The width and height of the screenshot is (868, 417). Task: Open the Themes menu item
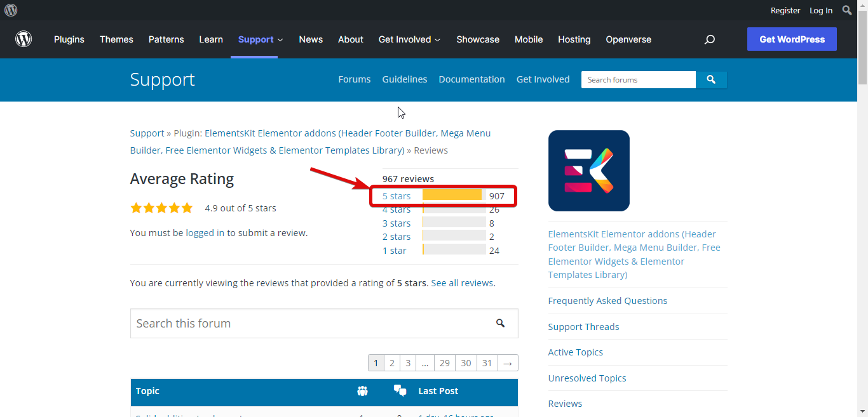[x=116, y=39]
